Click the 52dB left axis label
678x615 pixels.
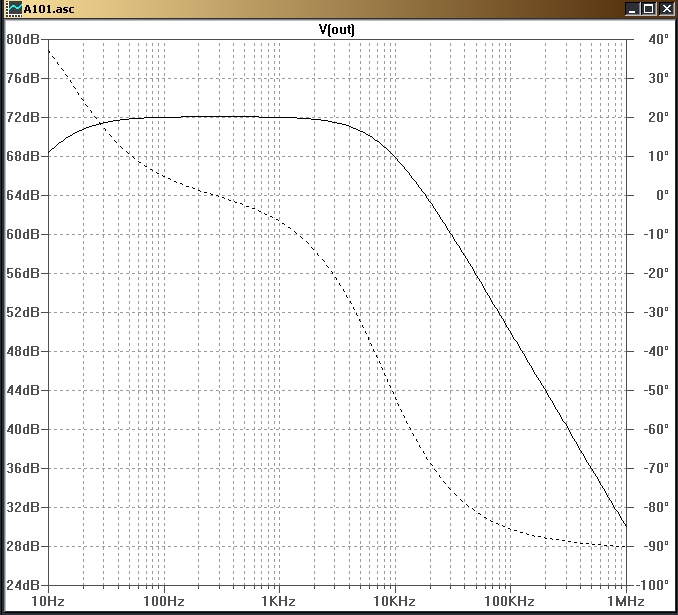22,312
